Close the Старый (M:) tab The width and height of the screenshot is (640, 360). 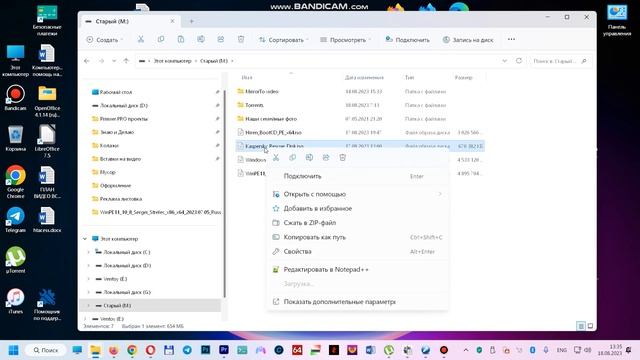point(173,21)
